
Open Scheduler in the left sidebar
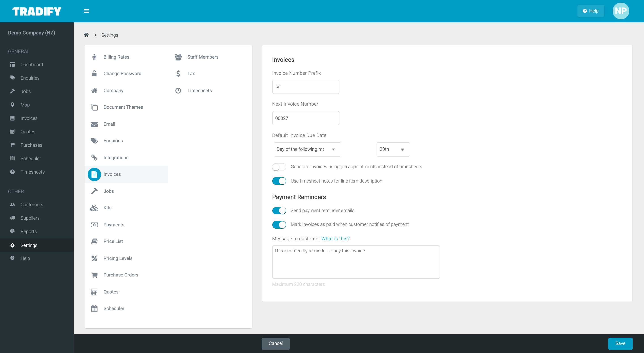[x=31, y=159]
